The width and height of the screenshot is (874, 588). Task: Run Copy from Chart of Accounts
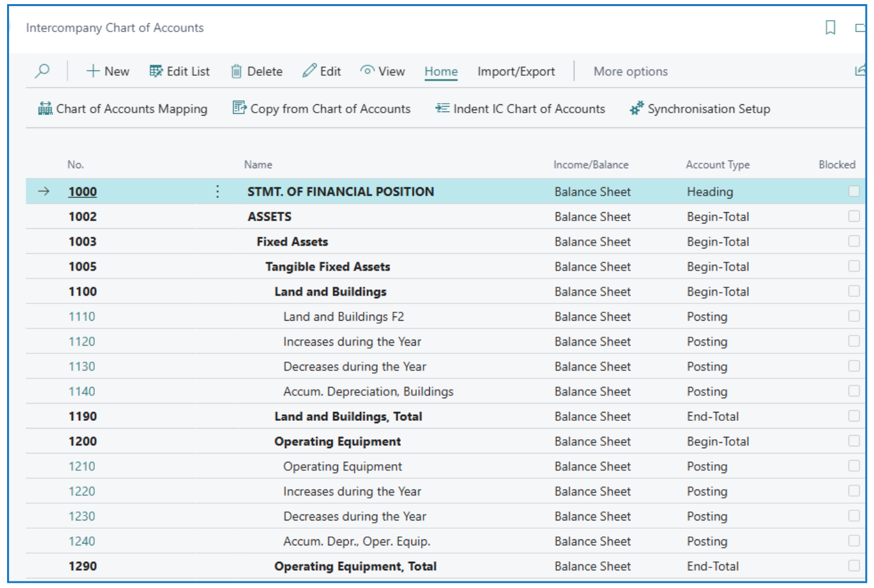click(x=321, y=108)
